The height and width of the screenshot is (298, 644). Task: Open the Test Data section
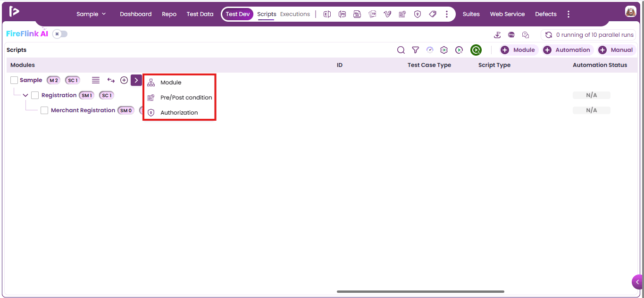pos(200,14)
